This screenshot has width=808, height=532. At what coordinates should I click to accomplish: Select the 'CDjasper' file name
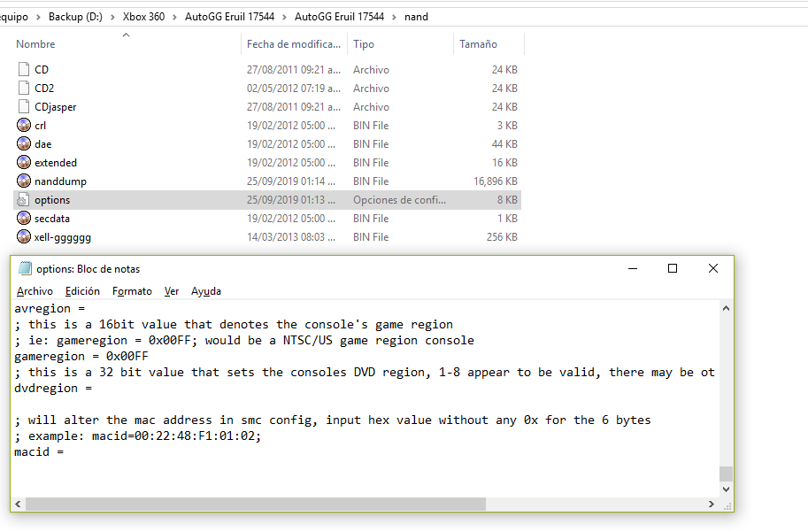[55, 107]
